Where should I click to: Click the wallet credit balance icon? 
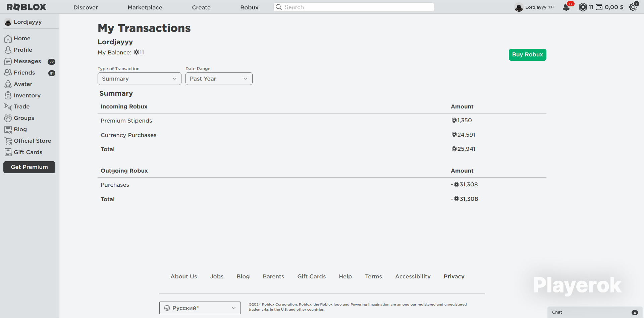tap(599, 7)
